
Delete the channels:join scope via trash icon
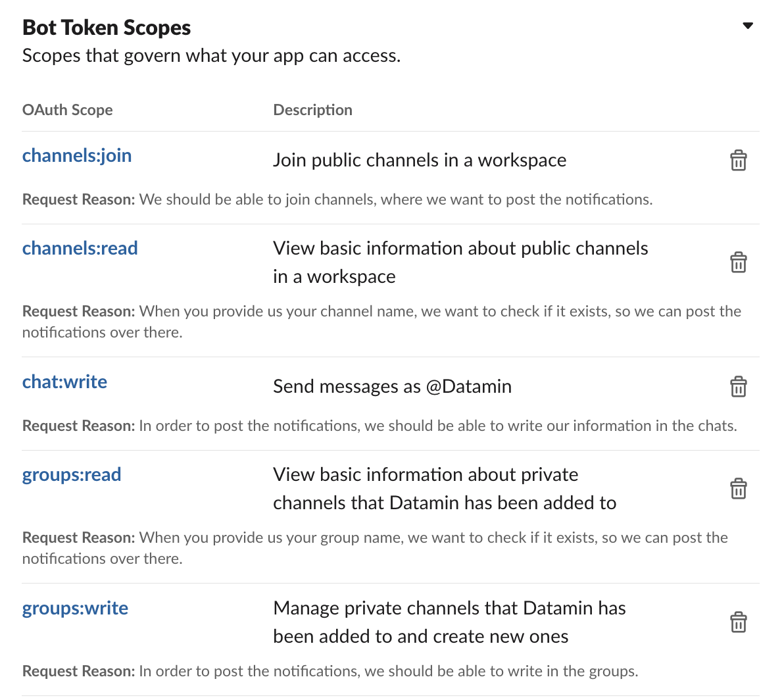pos(738,161)
